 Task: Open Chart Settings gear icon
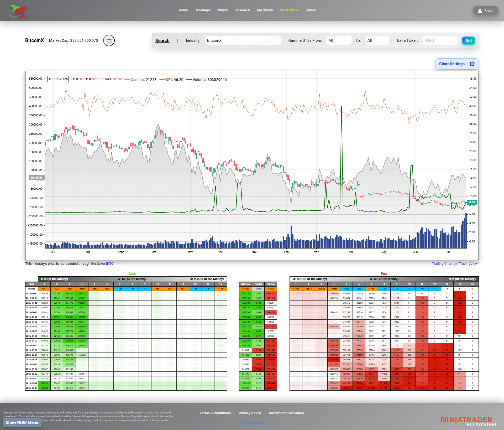pyautogui.click(x=472, y=64)
